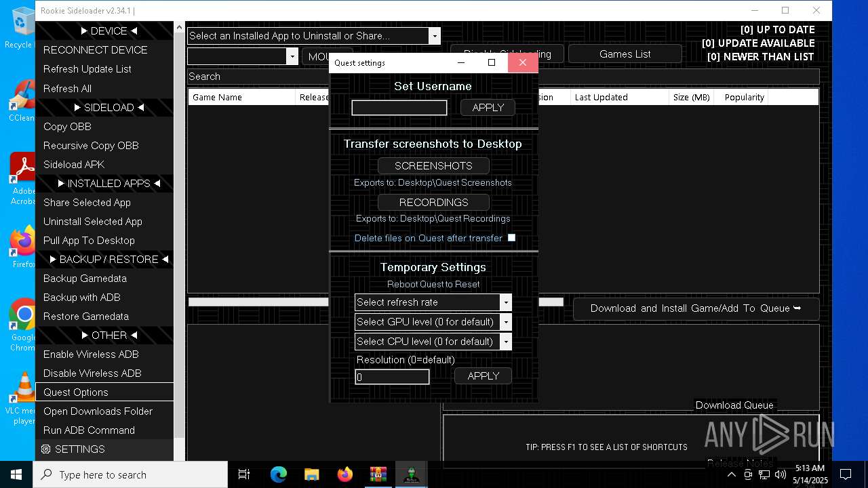Click RECORDINGS transfer button

[x=433, y=203]
